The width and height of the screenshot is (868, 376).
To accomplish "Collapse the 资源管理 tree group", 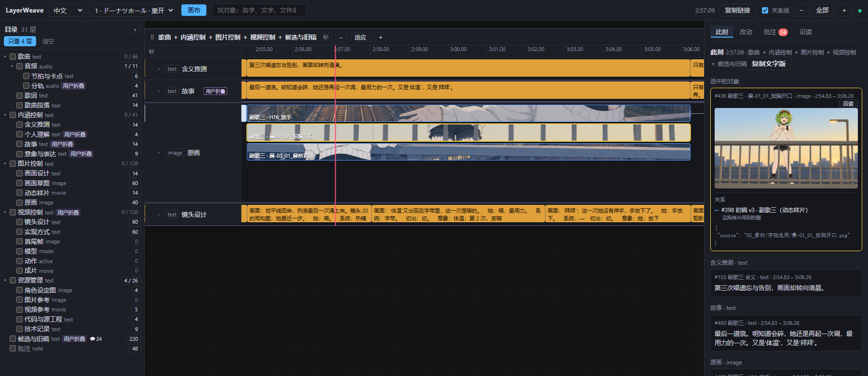I will coord(5,281).
